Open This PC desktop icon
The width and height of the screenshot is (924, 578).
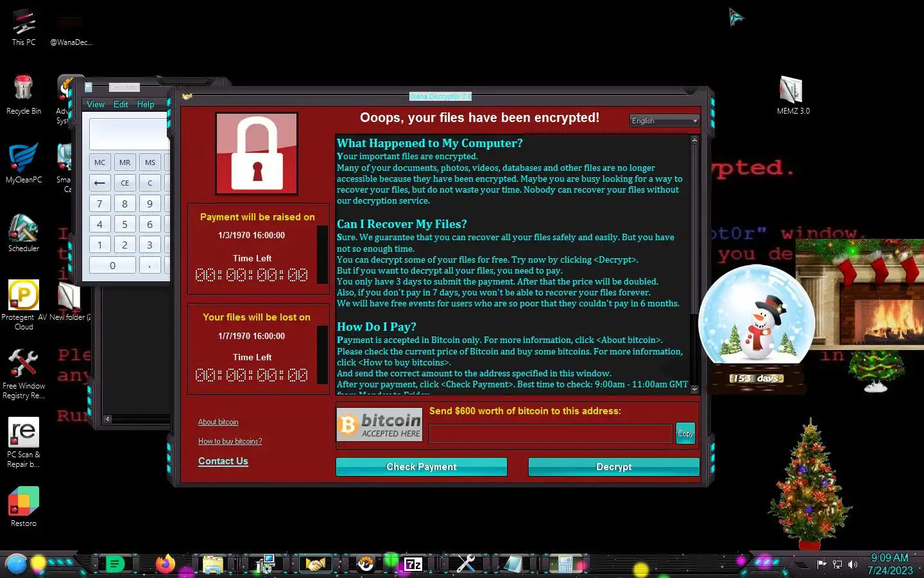coord(24,28)
